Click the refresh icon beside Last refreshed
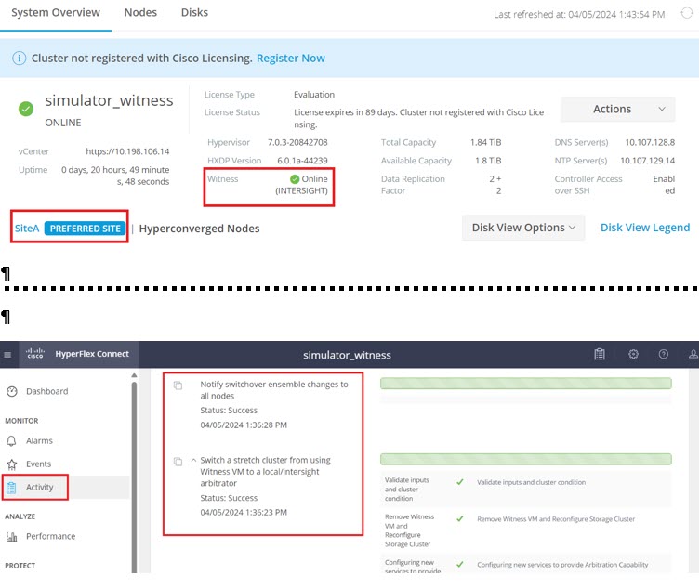Image resolution: width=700 pixels, height=588 pixels. [x=686, y=13]
